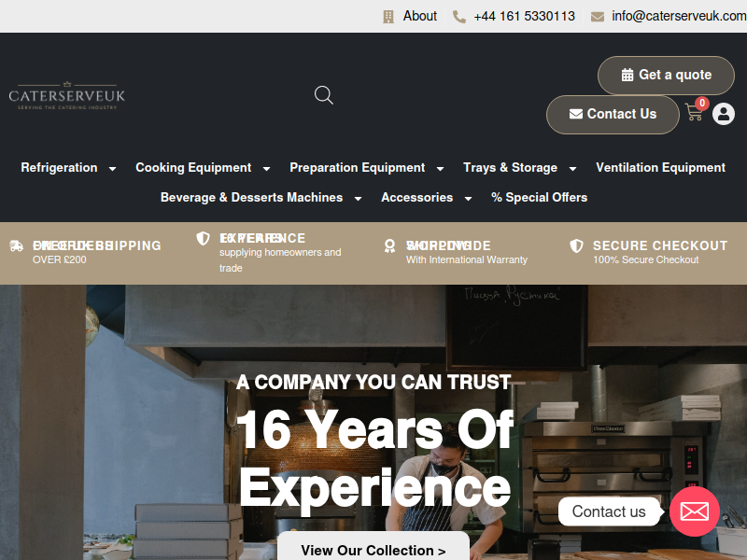This screenshot has height=560, width=747.
Task: Click the email envelope icon beside info address
Action: pyautogui.click(x=597, y=17)
